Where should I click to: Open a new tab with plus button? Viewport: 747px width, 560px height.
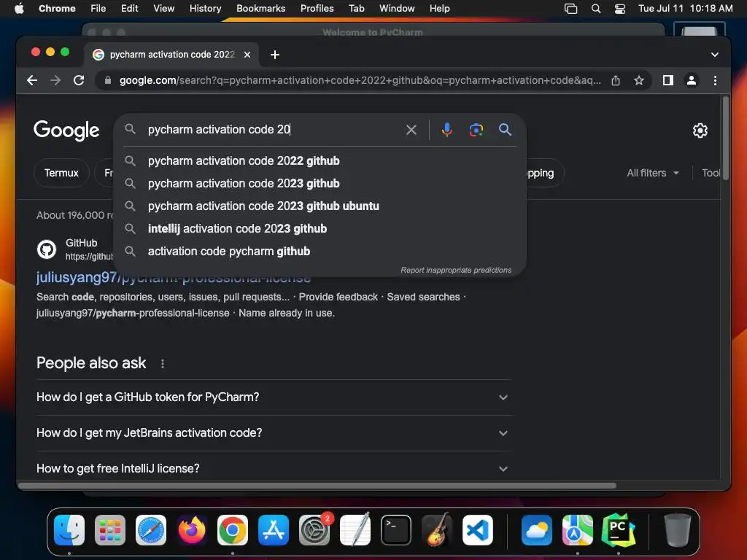(275, 55)
